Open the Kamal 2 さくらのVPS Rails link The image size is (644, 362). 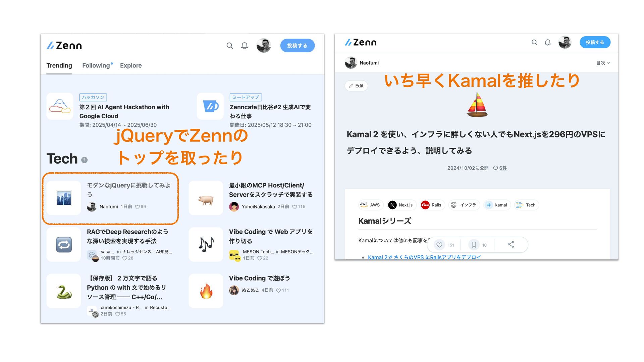click(424, 257)
